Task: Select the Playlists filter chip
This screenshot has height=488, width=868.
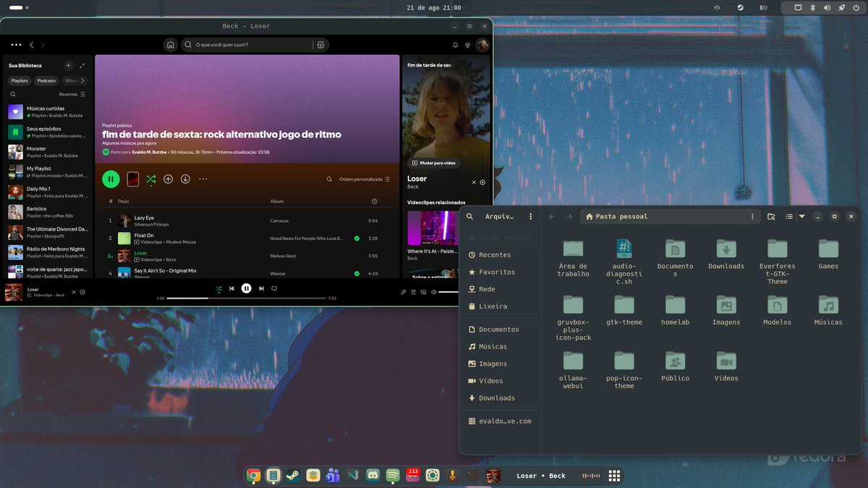Action: point(20,81)
